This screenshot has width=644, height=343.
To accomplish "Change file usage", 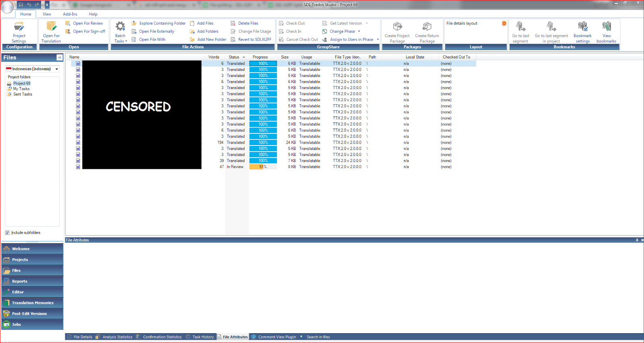I will pyautogui.click(x=251, y=31).
